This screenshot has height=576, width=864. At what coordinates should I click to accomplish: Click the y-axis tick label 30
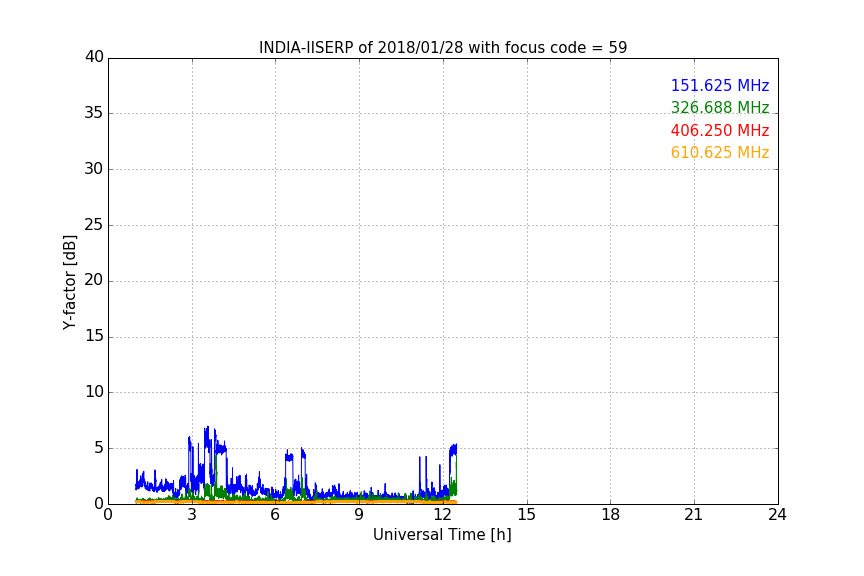tap(94, 169)
